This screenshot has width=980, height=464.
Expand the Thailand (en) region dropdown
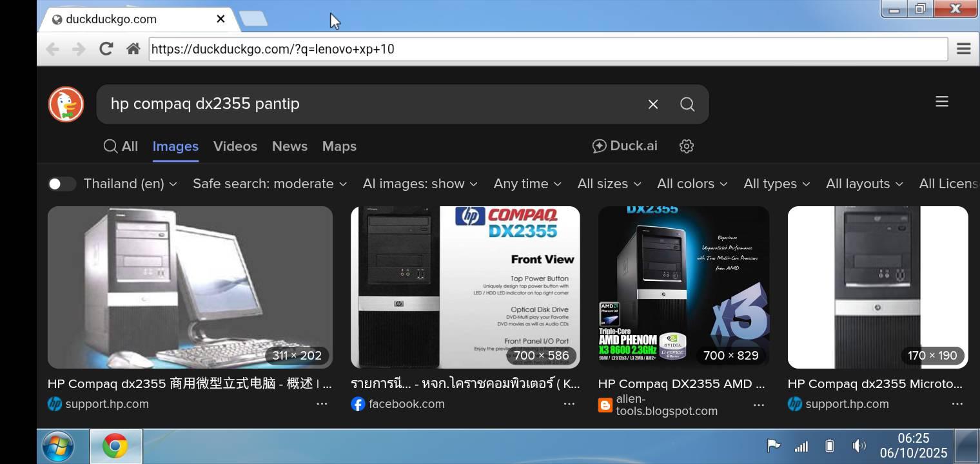131,184
